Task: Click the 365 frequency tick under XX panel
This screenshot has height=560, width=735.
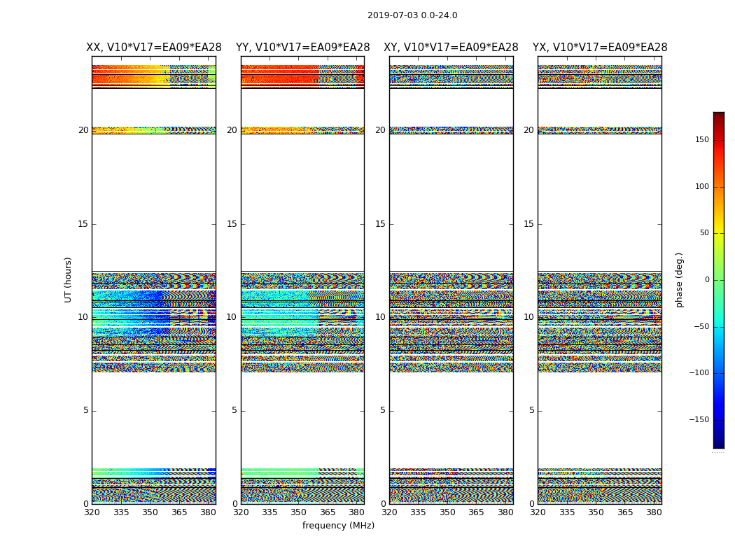Action: [x=179, y=512]
